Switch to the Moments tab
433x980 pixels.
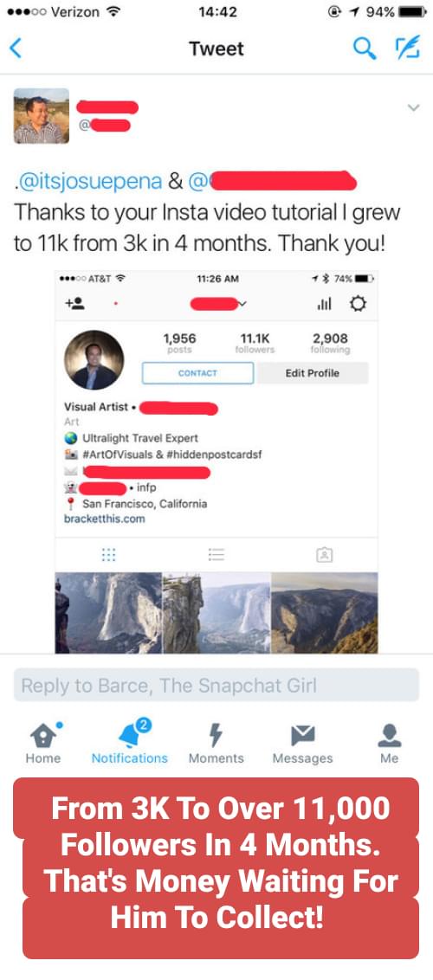tap(216, 743)
